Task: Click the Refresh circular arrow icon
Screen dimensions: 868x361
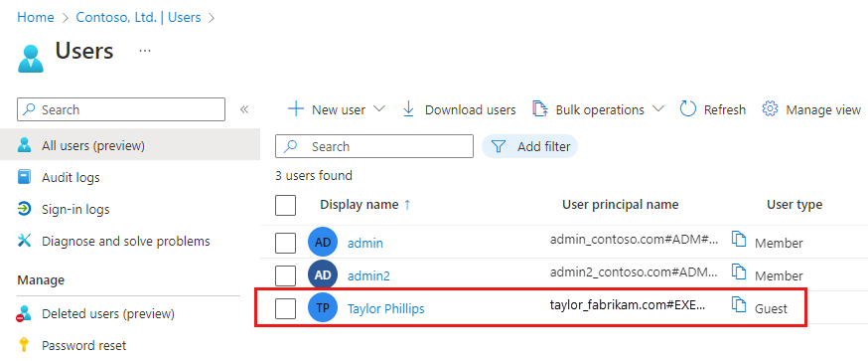Action: [687, 109]
